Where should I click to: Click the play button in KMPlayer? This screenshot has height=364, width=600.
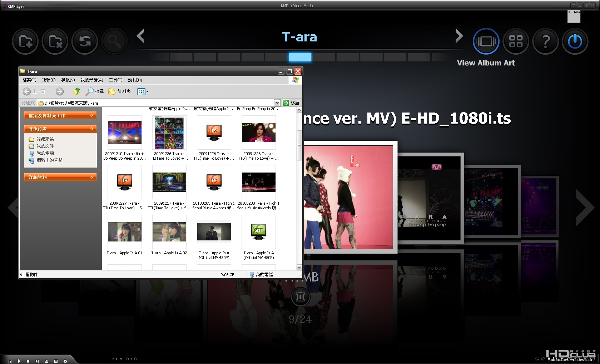pyautogui.click(x=19, y=361)
